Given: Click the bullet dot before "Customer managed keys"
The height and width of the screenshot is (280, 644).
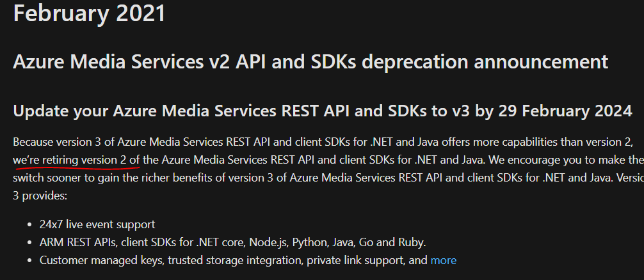Looking at the screenshot, I should tap(31, 261).
